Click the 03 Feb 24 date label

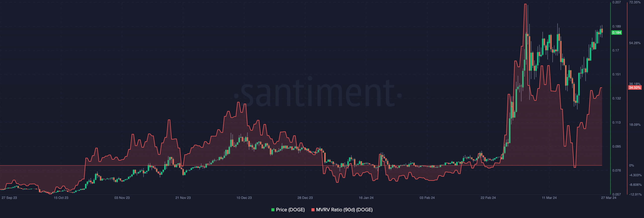pos(427,198)
